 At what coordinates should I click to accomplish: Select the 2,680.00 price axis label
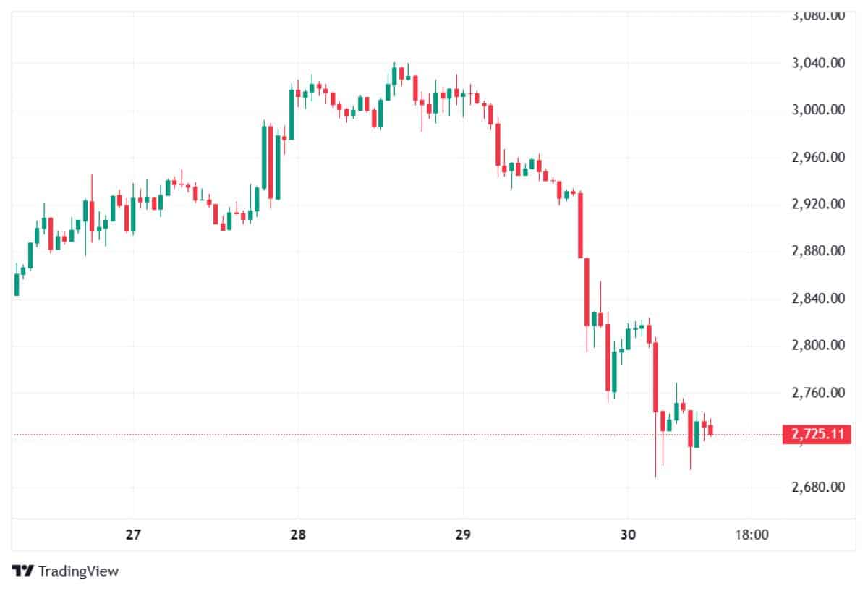(818, 487)
